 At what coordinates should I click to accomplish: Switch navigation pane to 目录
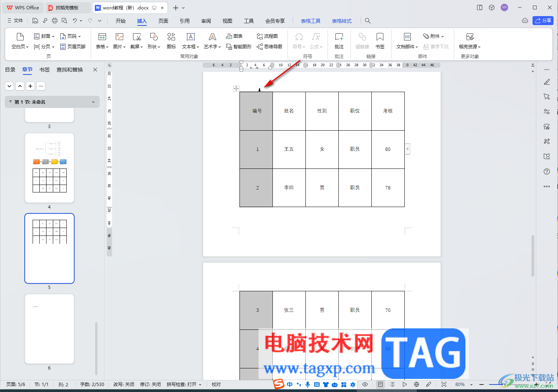10,70
